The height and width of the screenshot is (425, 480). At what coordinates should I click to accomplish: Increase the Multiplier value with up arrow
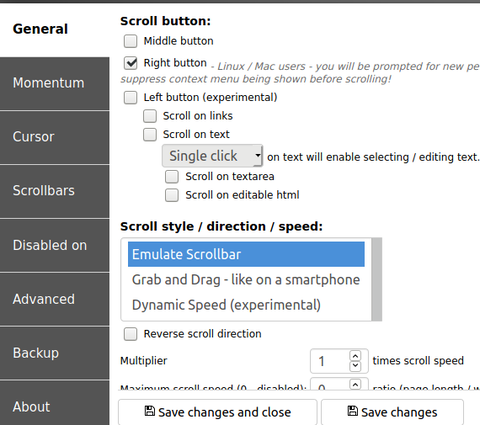tap(355, 356)
